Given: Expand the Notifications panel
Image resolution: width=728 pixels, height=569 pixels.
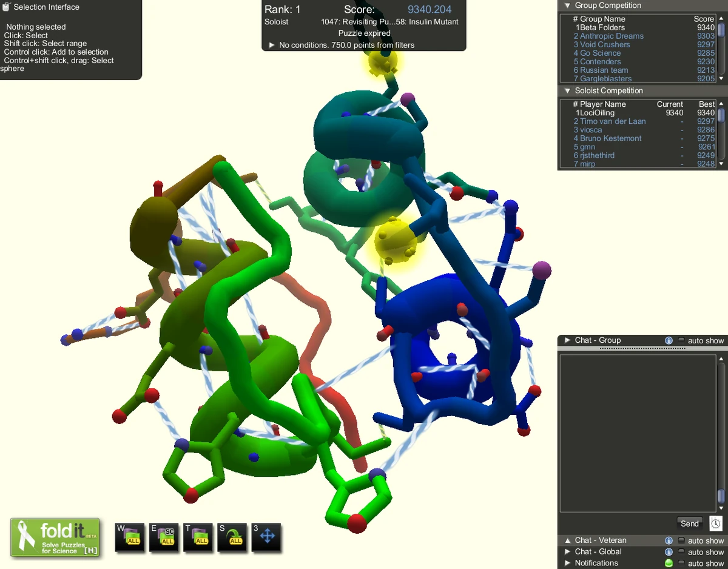Looking at the screenshot, I should click(x=568, y=564).
